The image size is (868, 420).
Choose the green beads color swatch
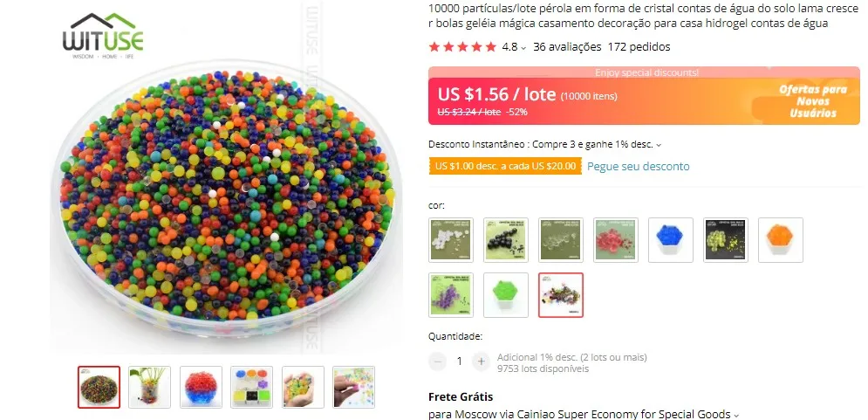coord(505,295)
